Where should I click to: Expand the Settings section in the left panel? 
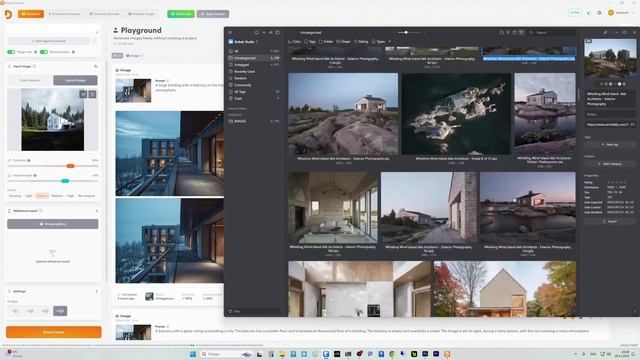tap(97, 291)
